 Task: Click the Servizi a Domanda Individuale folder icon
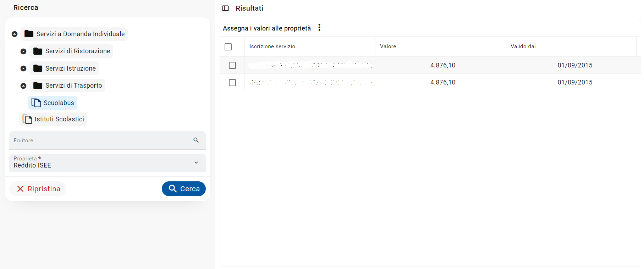[29, 34]
